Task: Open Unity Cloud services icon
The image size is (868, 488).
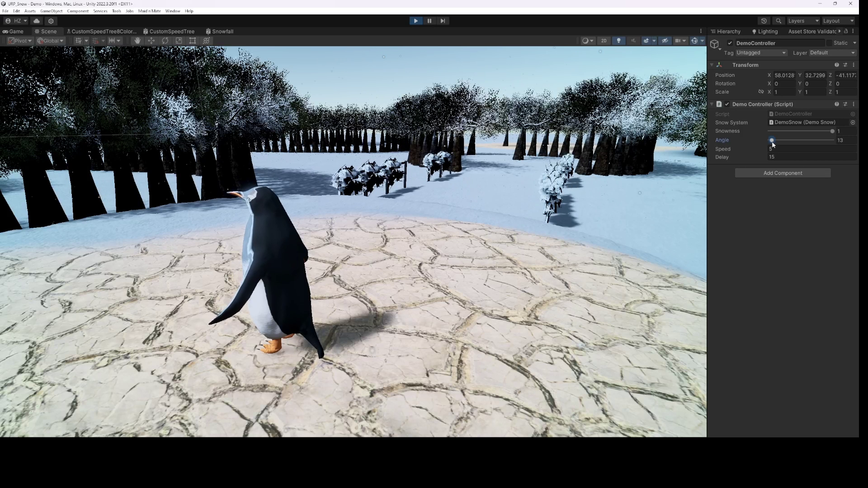Action: click(x=37, y=21)
